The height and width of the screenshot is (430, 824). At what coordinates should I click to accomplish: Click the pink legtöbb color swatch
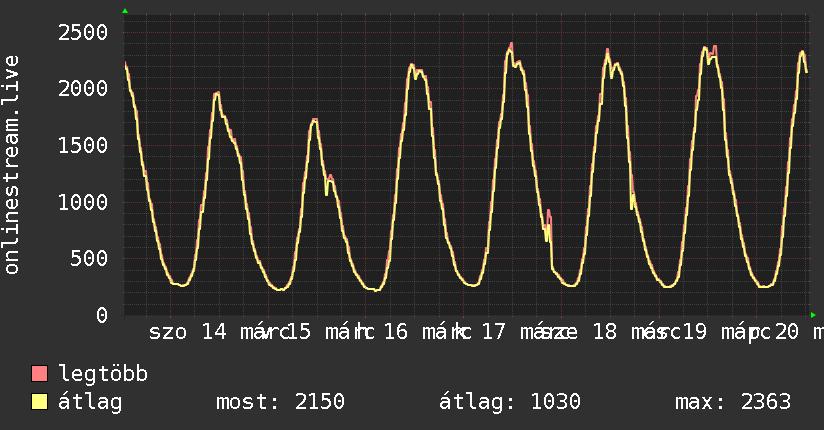click(x=39, y=373)
